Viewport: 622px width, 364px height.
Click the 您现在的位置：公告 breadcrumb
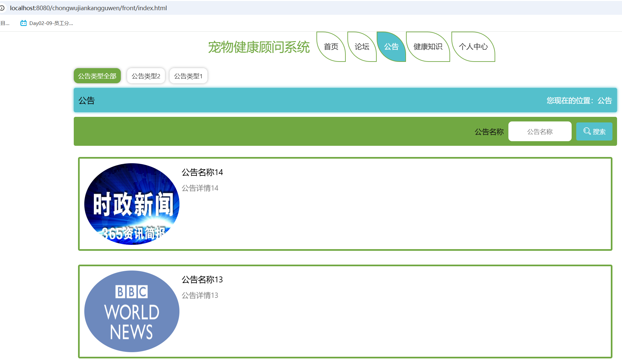coord(579,101)
